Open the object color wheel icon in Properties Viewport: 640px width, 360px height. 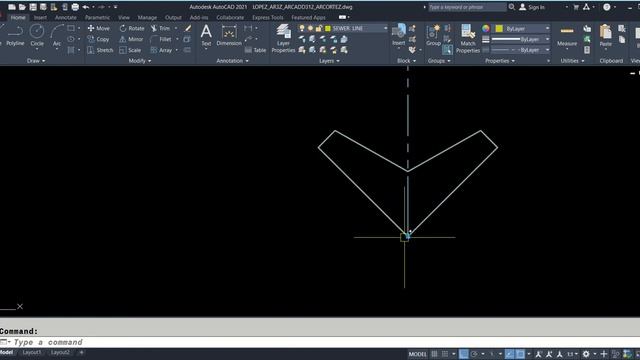[486, 28]
